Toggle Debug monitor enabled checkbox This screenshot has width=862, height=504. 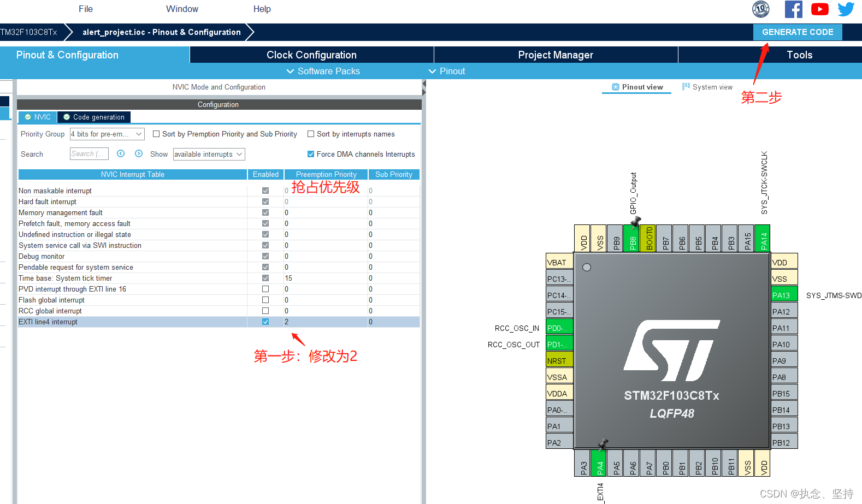point(265,256)
